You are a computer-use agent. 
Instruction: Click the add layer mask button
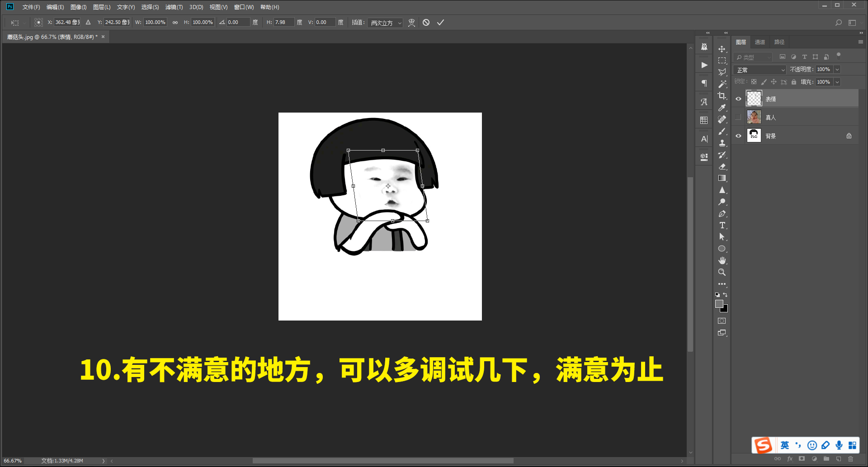802,459
